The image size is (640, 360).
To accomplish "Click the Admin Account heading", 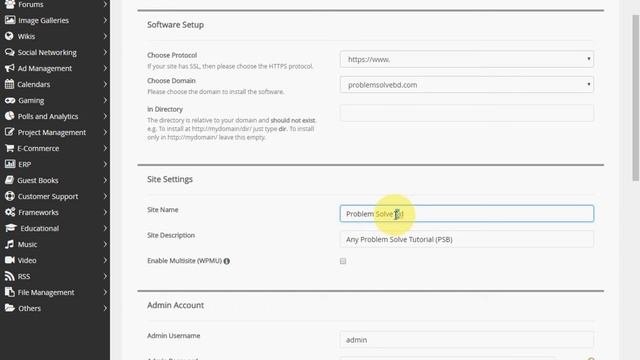I will 176,305.
